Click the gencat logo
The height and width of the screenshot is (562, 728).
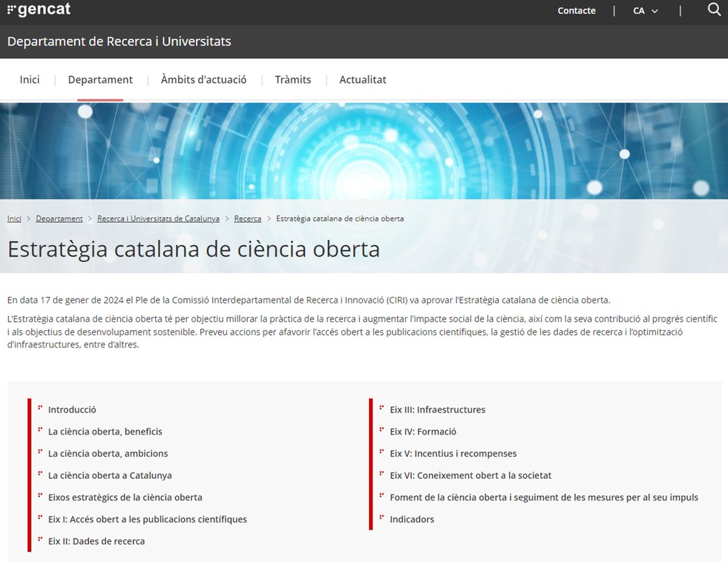[39, 10]
